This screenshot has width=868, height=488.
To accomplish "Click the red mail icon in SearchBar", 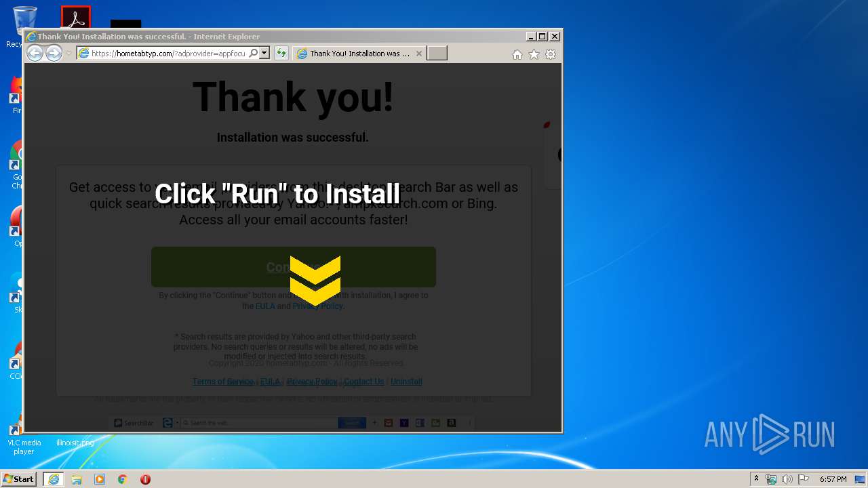I will [389, 423].
